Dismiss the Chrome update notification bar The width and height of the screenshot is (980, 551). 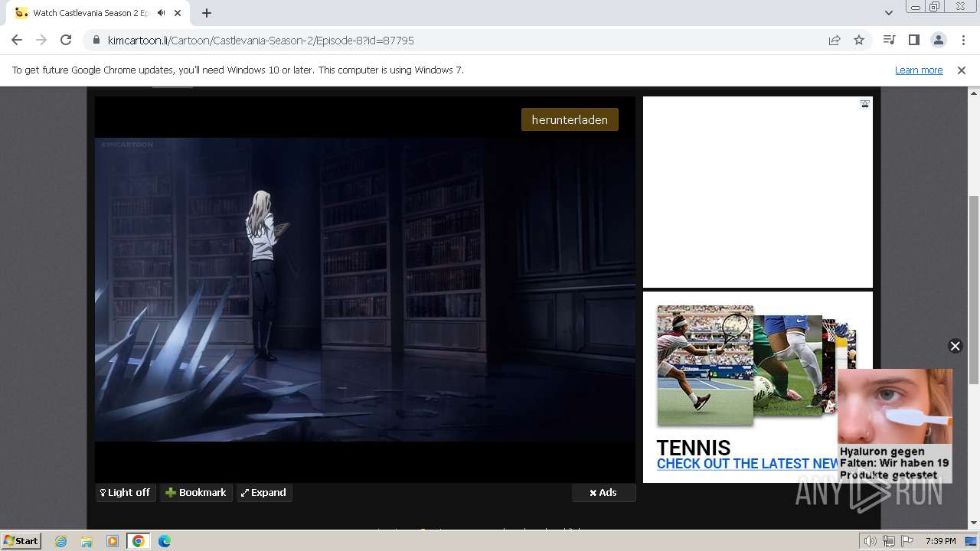pos(962,70)
